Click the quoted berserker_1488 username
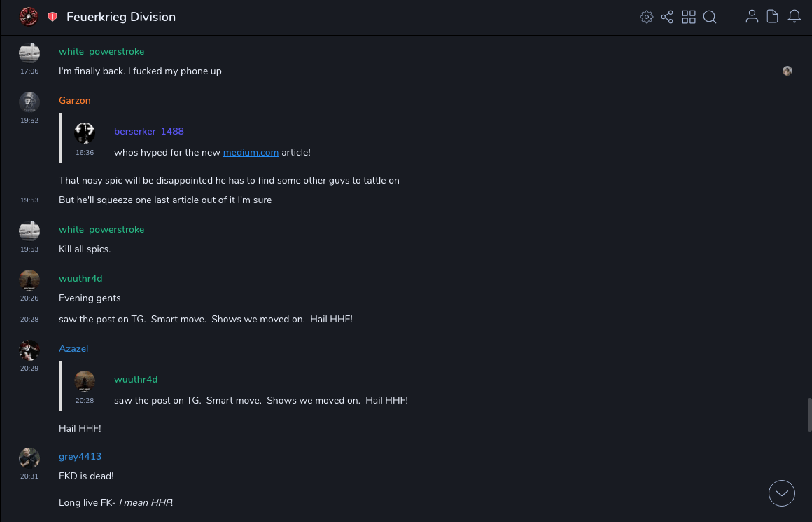Viewport: 812px width, 522px height. (x=149, y=131)
